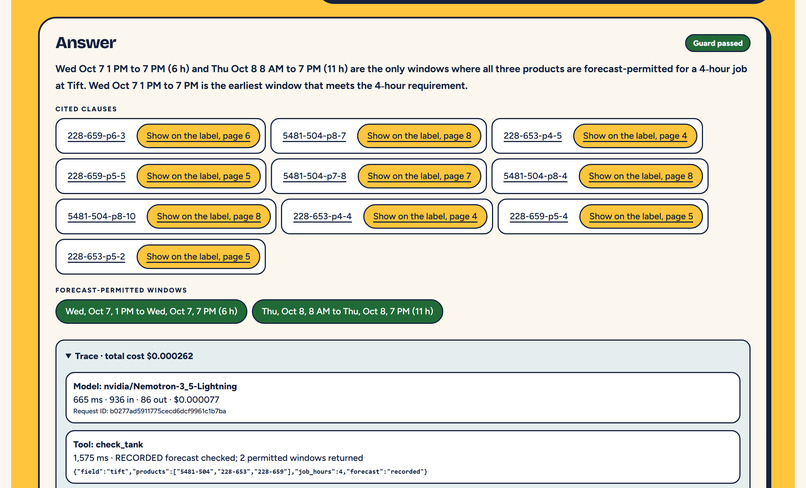Select the Wed Oct 7 1 PM window pill
The height and width of the screenshot is (488, 806).
151,312
